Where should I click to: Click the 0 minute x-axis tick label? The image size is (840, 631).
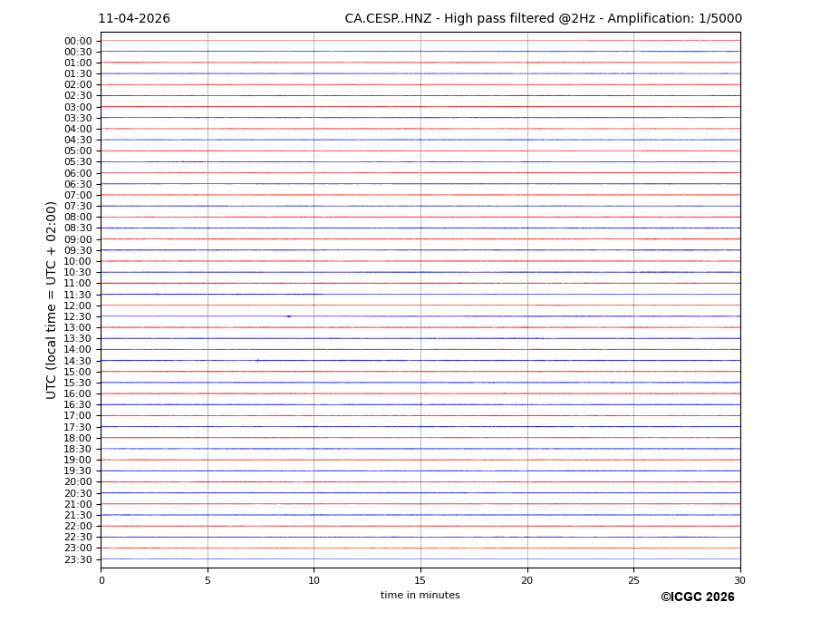pyautogui.click(x=101, y=580)
